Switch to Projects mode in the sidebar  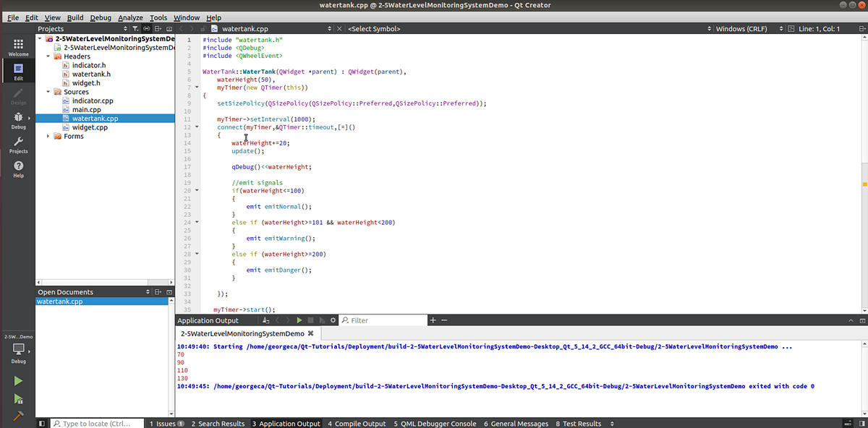[18, 145]
